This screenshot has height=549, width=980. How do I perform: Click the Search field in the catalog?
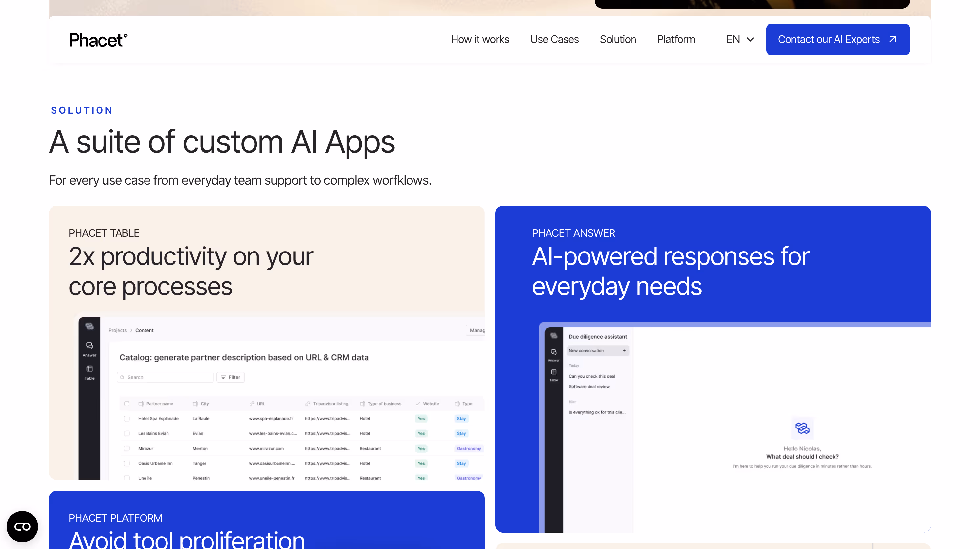point(165,377)
